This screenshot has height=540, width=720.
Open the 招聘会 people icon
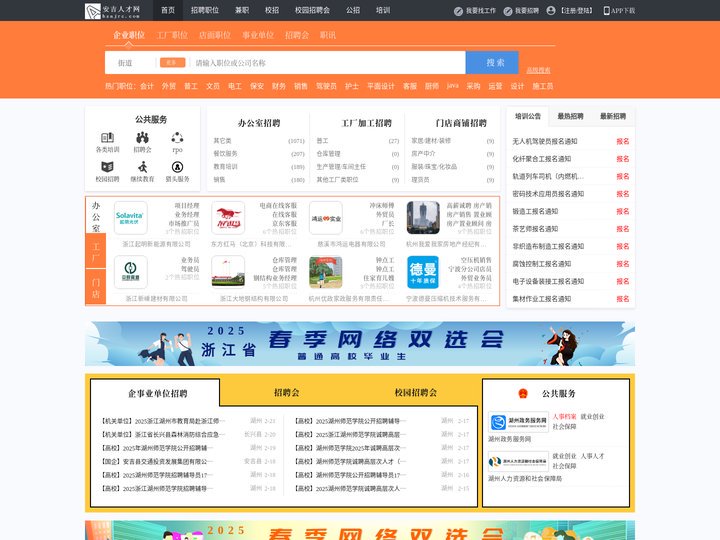click(x=142, y=137)
